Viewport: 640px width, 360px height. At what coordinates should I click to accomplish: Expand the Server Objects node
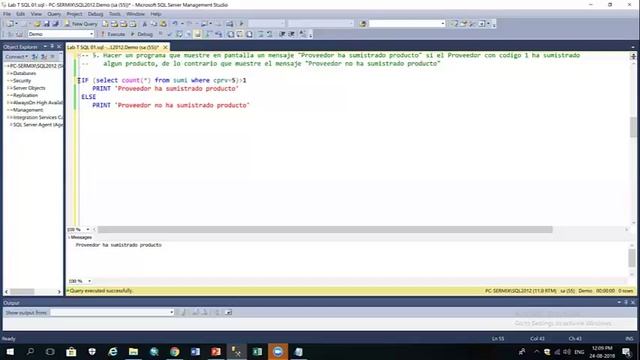click(8, 88)
